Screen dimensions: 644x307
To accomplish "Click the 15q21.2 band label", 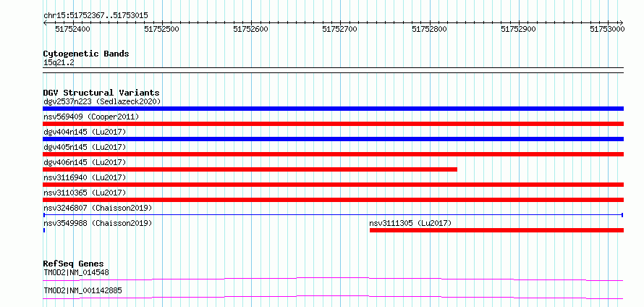I will click(x=59, y=63).
